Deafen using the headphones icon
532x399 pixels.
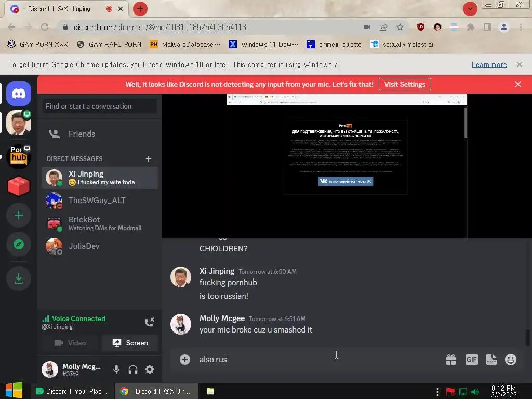coord(133,369)
